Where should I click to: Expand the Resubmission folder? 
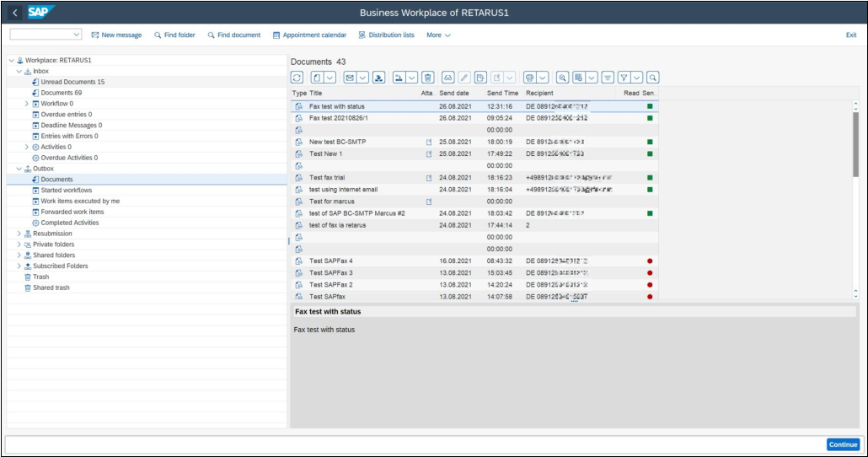point(19,234)
